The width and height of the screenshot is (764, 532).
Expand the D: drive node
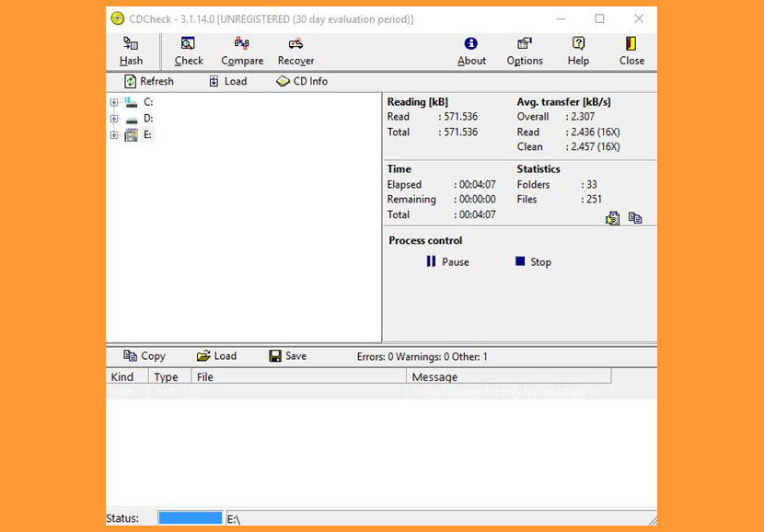pyautogui.click(x=114, y=119)
